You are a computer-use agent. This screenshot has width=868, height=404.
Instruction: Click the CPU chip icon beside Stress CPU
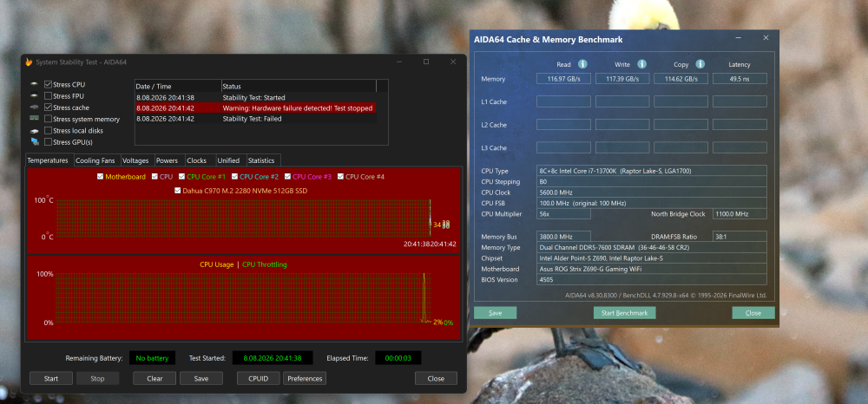(35, 85)
